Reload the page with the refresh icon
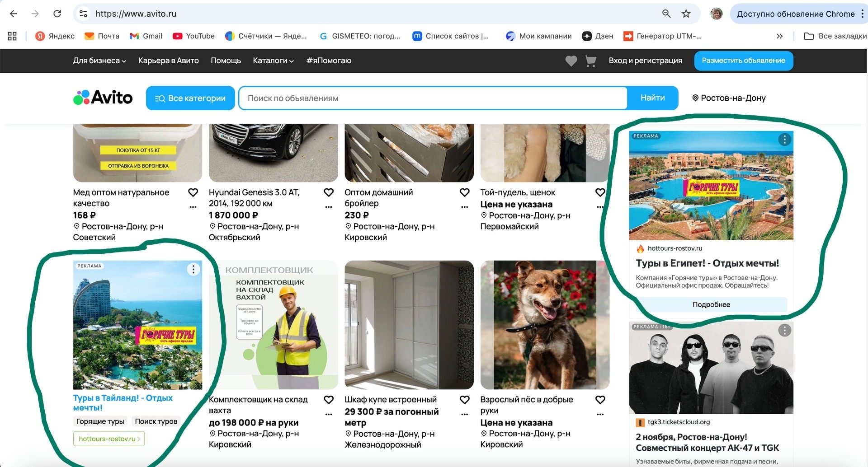The width and height of the screenshot is (868, 467). (x=57, y=14)
